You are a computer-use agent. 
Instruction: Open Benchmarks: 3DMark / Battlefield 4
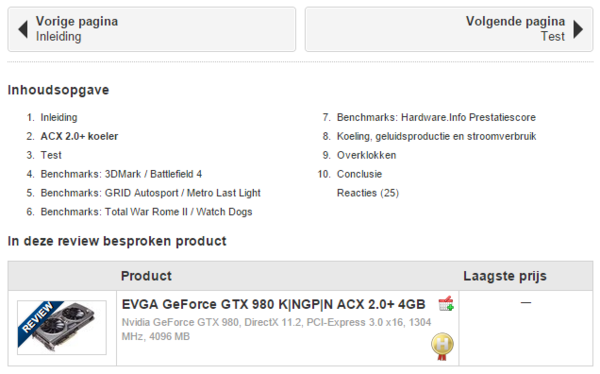(121, 174)
